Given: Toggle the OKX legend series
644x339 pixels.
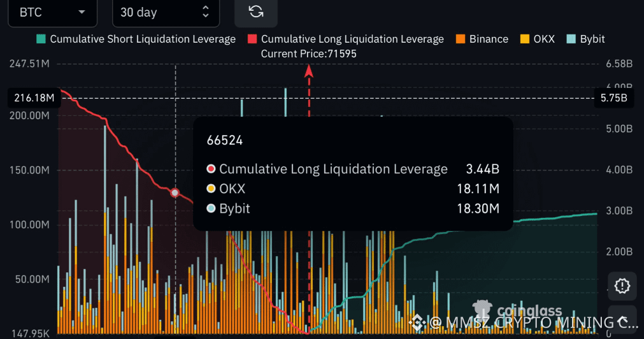Looking at the screenshot, I should click(537, 39).
